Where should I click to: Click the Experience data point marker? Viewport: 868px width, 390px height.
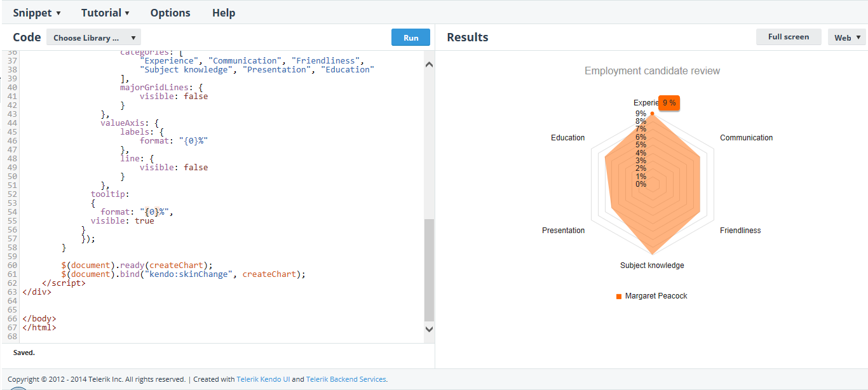[652, 113]
